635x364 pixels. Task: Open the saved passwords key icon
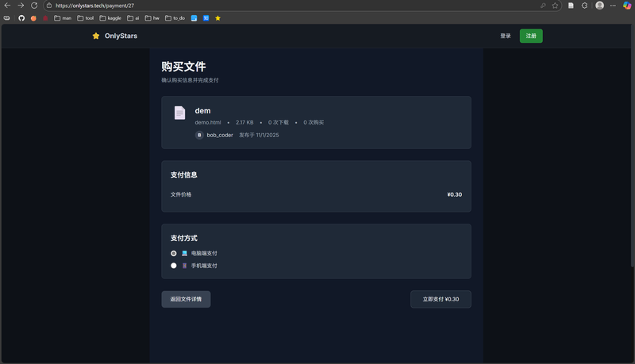coord(543,6)
